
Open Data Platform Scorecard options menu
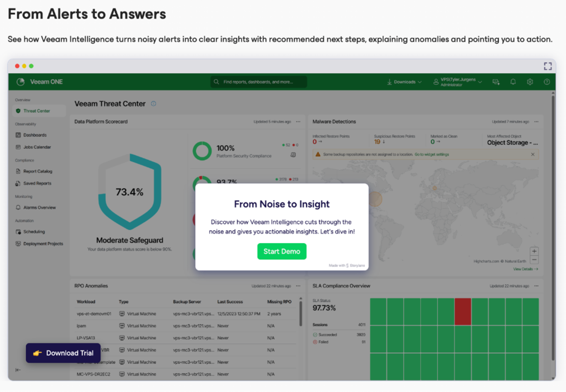click(x=298, y=122)
